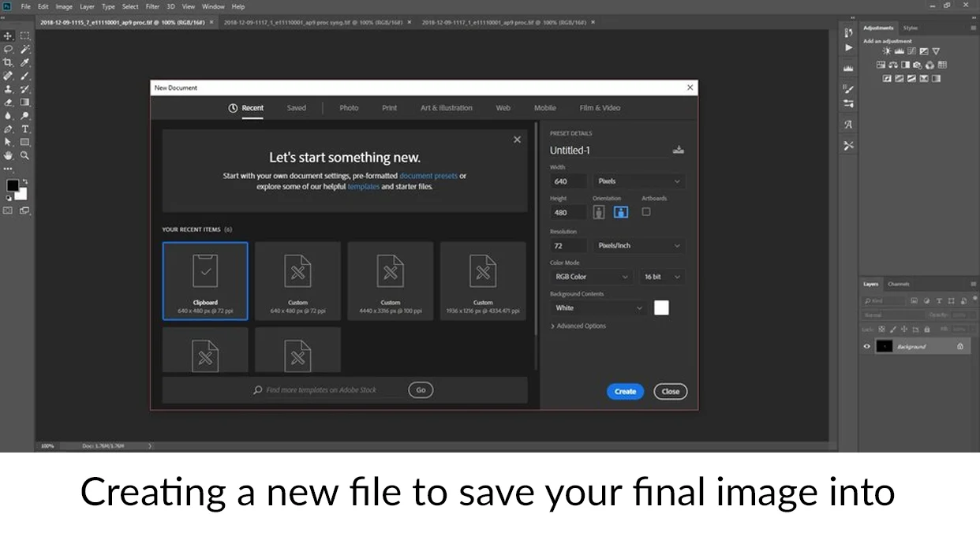The width and height of the screenshot is (980, 555).
Task: Select the Clone Stamp tool
Action: [8, 89]
